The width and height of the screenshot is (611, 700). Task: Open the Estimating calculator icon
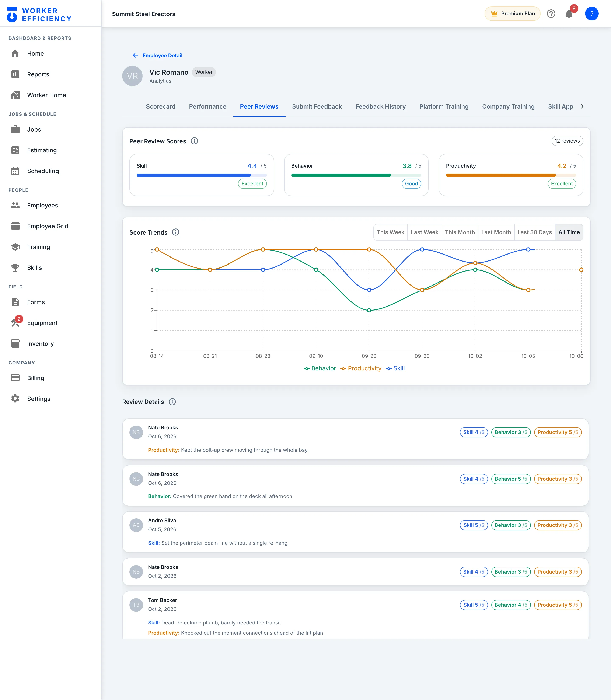(15, 150)
